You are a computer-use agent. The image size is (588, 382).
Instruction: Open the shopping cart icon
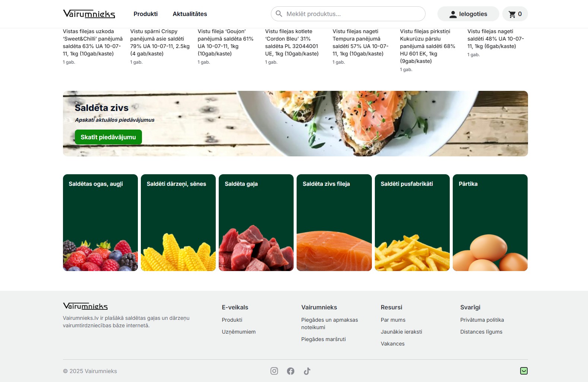[x=512, y=14]
